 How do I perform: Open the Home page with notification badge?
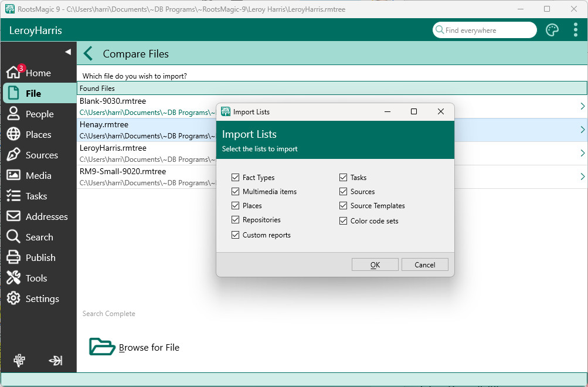point(38,73)
